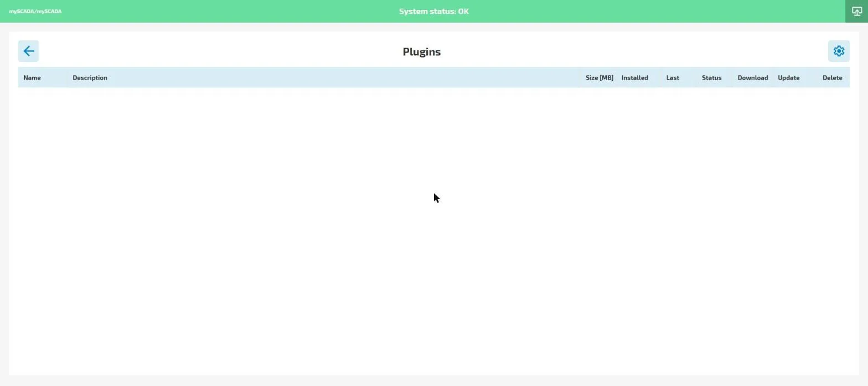Click the Plugins page title
This screenshot has height=386, width=868.
pos(422,51)
